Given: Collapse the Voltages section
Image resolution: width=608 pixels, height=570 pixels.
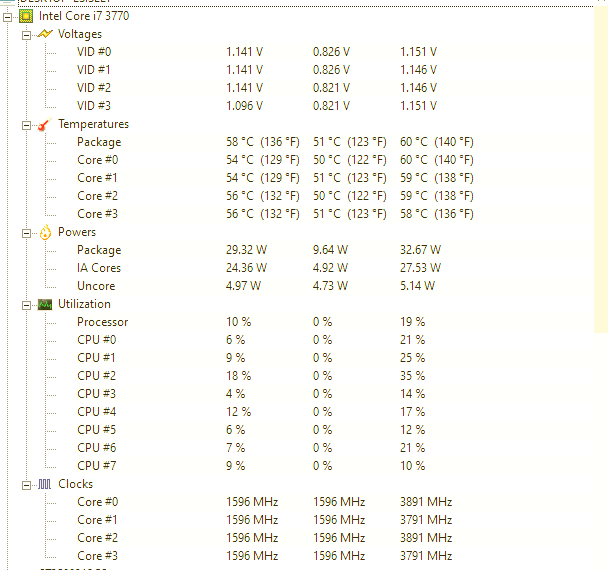Looking at the screenshot, I should click(26, 35).
